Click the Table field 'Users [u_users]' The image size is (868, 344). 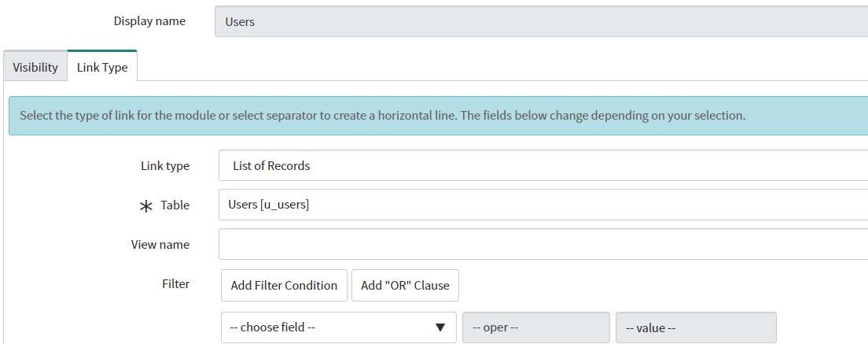click(543, 205)
